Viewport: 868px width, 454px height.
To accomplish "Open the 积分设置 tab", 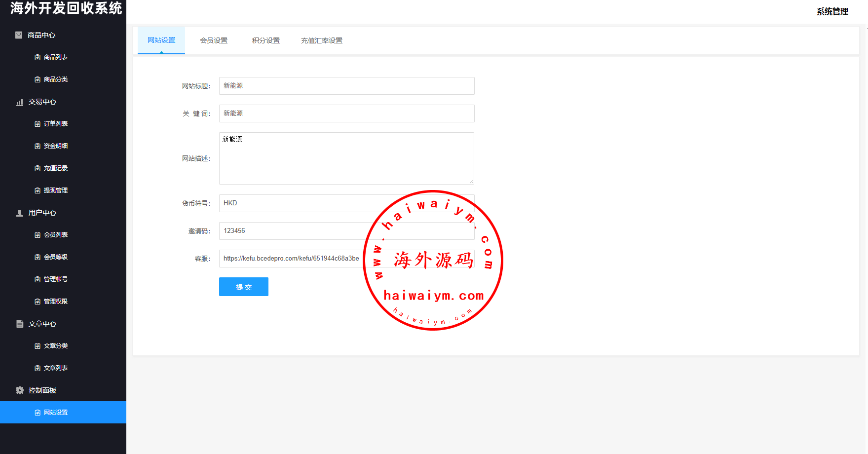I will pyautogui.click(x=266, y=40).
